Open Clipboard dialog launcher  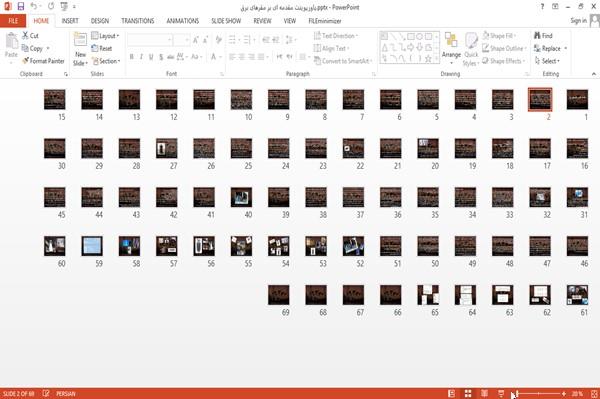(x=66, y=74)
